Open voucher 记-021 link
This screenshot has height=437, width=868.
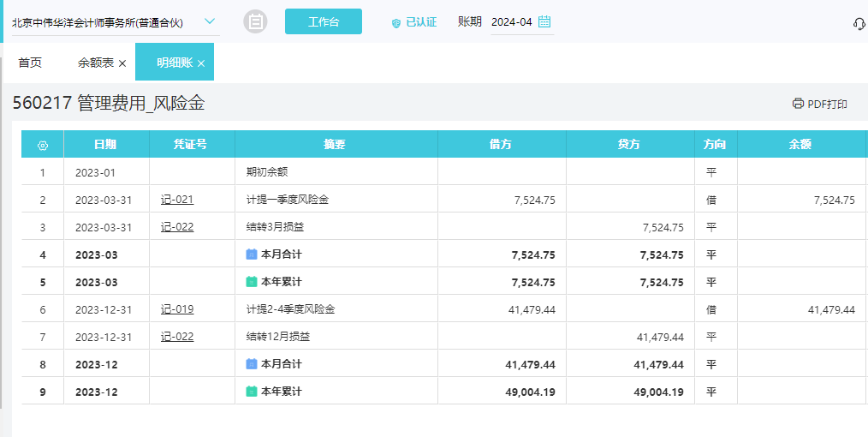point(177,200)
